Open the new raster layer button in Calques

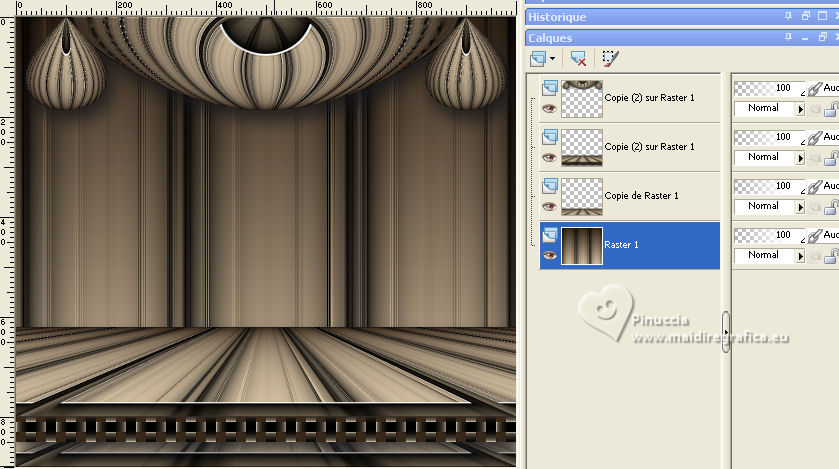(538, 58)
